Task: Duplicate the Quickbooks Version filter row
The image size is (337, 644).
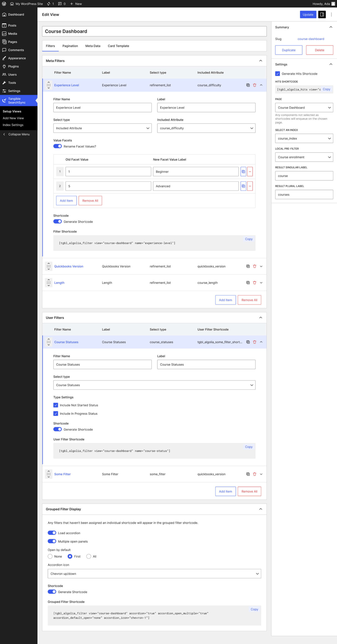Action: tap(248, 266)
